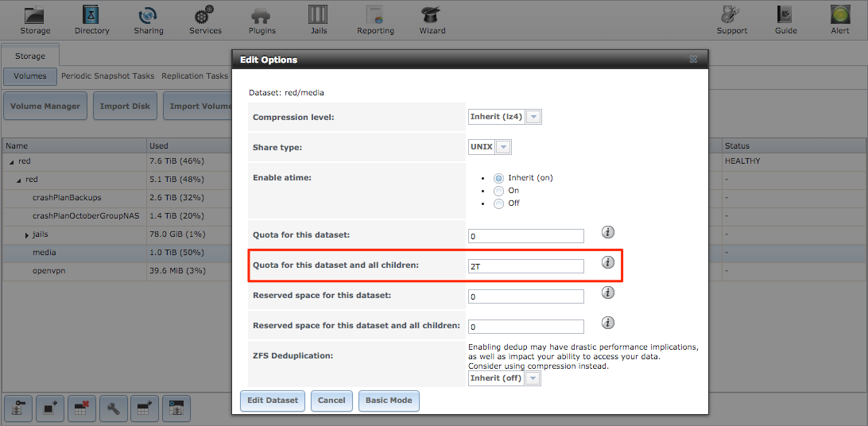Collapse the nested red dataset

[19, 180]
